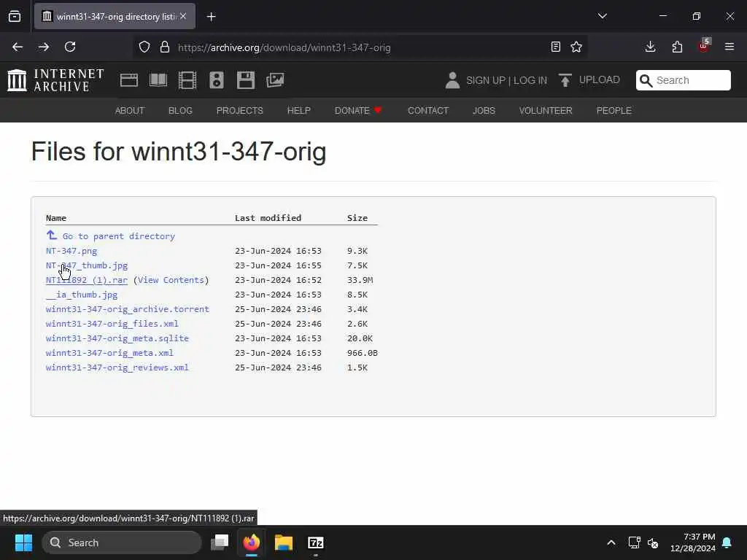Select the winnt31-347-orig directory listing tab
The image size is (747, 560).
point(115,16)
